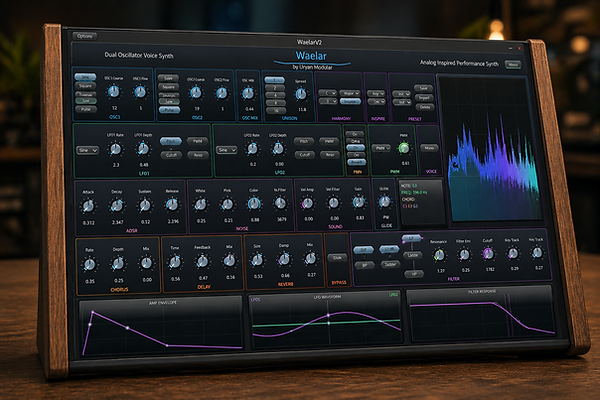The height and width of the screenshot is (400, 600).
Task: Open the top preset dropdown in PRESET section
Action: pyautogui.click(x=402, y=94)
